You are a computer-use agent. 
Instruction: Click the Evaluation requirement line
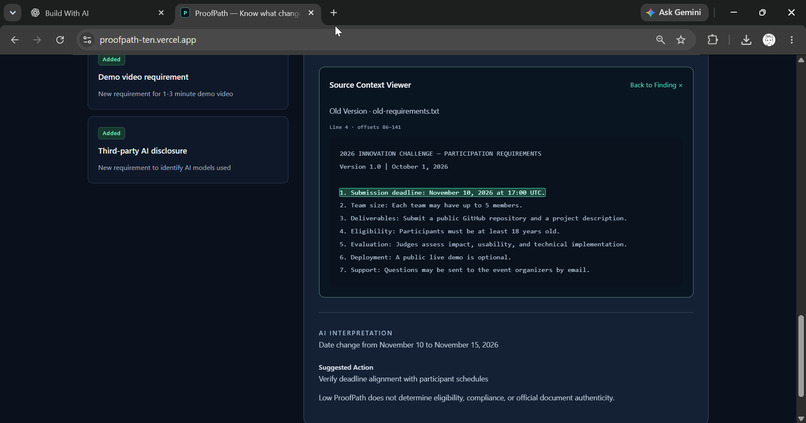coord(483,244)
